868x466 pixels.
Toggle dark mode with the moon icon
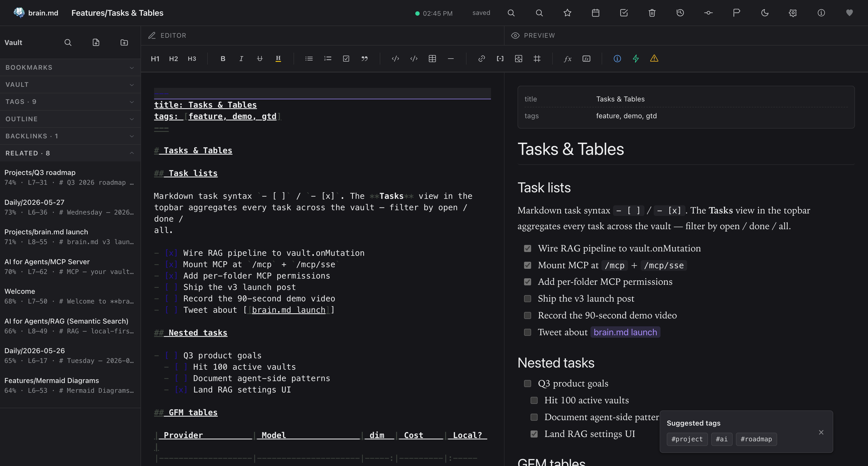click(765, 13)
